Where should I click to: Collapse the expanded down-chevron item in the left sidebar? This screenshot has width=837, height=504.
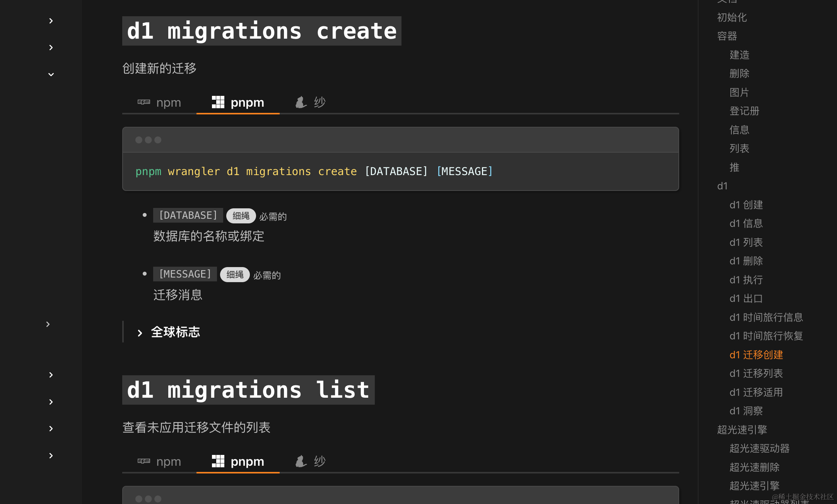pos(51,74)
